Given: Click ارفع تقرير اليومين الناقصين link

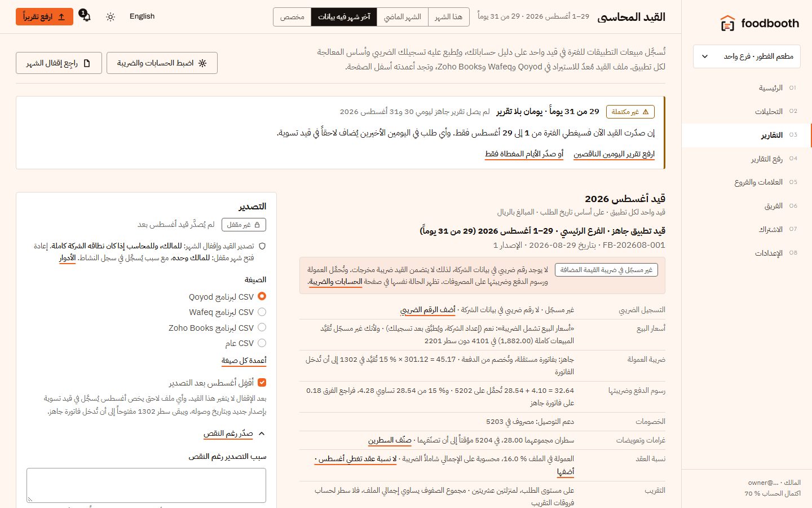Looking at the screenshot, I should pyautogui.click(x=614, y=154).
